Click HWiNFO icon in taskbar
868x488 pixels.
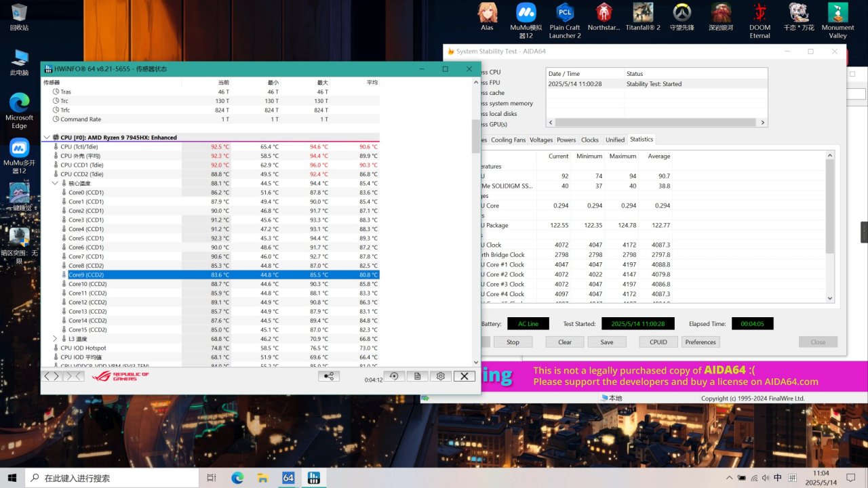coord(314,478)
